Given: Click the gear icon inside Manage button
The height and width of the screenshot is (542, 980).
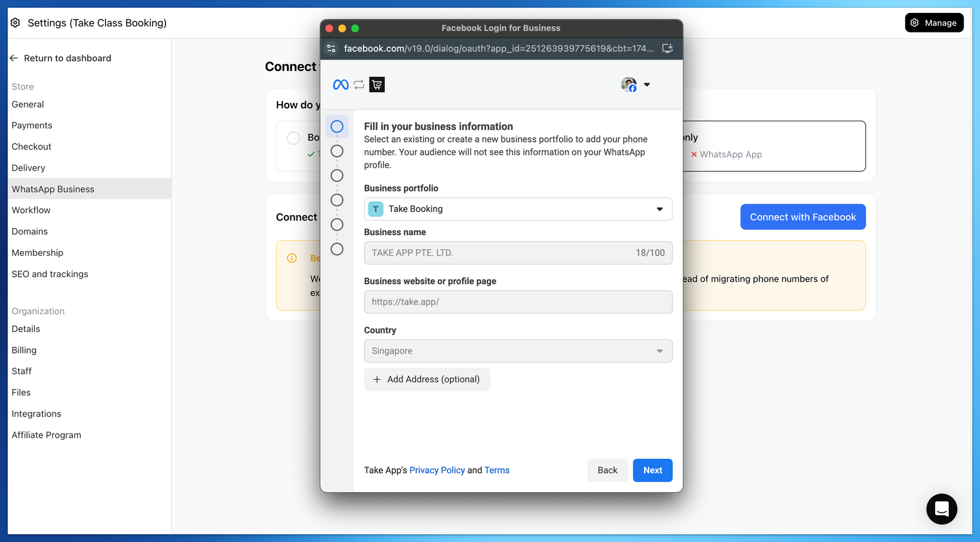Looking at the screenshot, I should coord(914,23).
